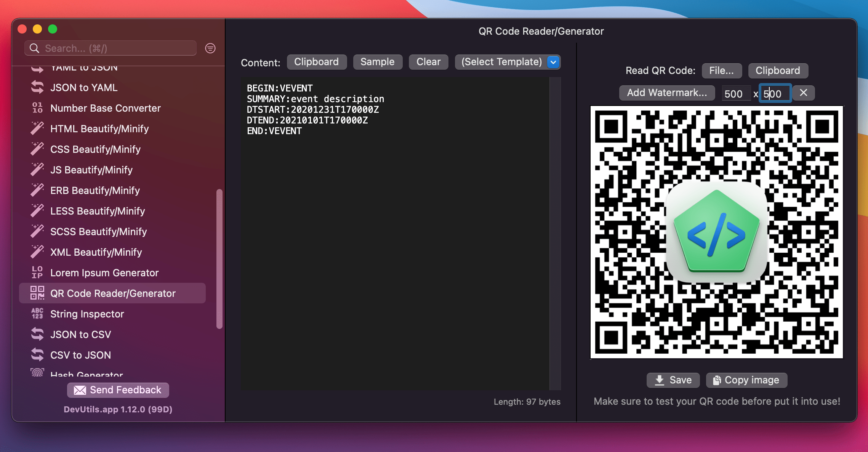Click the generated QR code preview image
This screenshot has width=868, height=452.
tap(717, 232)
